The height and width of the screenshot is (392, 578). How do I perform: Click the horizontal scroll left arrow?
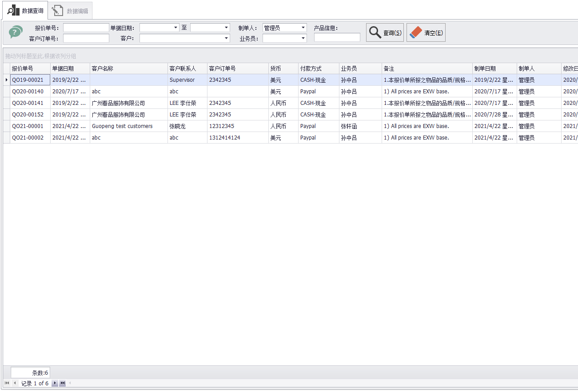point(69,383)
